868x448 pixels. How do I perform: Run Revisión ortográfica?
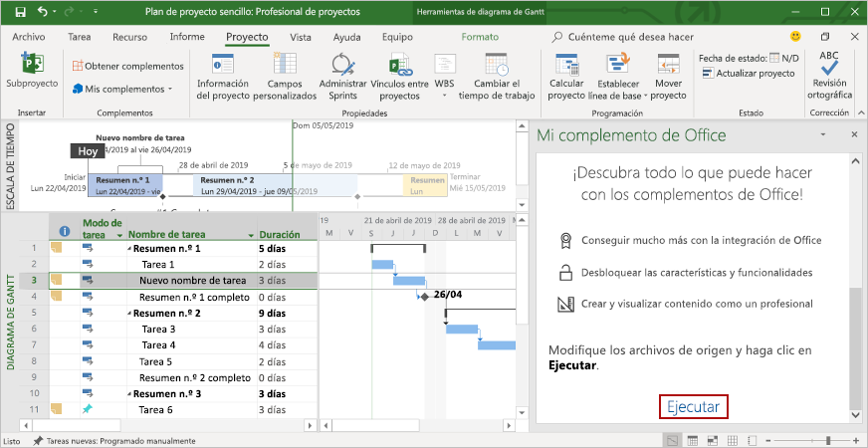click(x=829, y=76)
